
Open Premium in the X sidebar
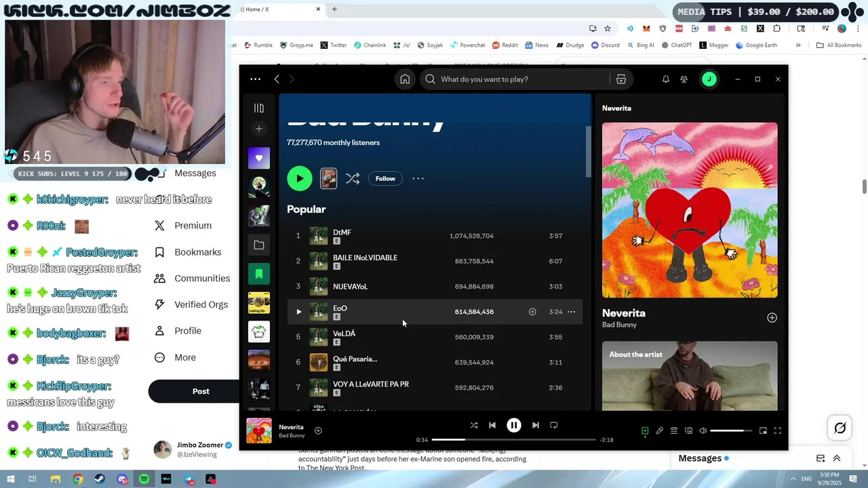pos(183,226)
